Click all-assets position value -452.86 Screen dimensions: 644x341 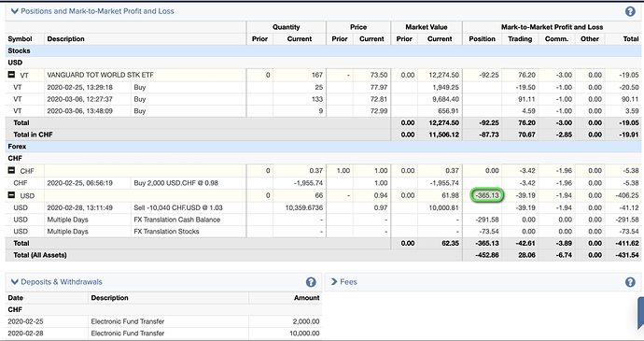[487, 255]
